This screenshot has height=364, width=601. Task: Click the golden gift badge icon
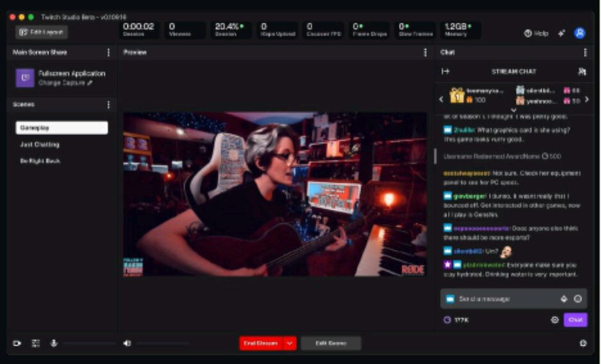tap(457, 95)
